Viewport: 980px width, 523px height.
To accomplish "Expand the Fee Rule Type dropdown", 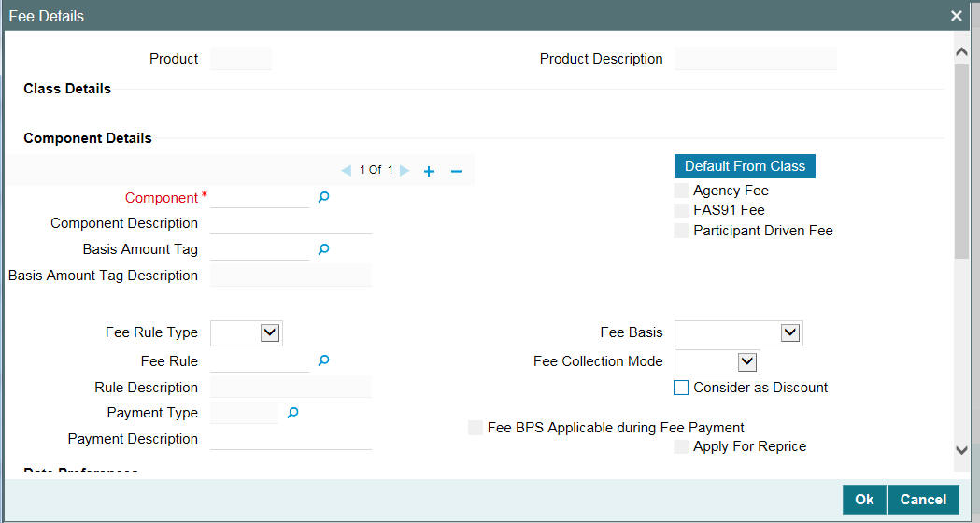I will click(x=270, y=332).
